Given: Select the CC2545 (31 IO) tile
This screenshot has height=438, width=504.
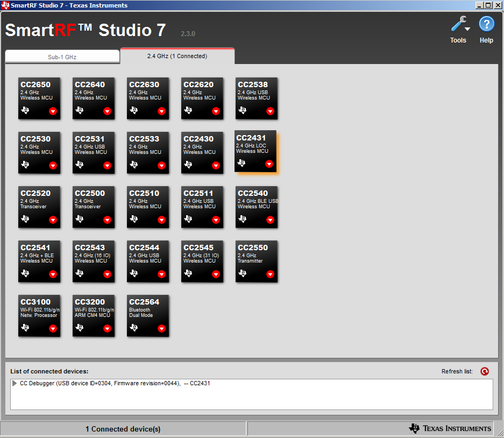Looking at the screenshot, I should click(202, 262).
